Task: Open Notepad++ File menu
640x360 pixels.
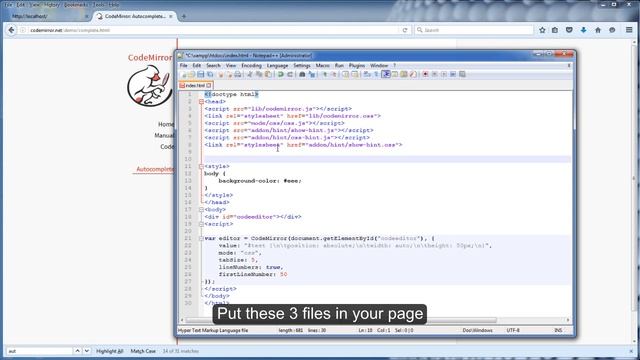Action: (184, 65)
